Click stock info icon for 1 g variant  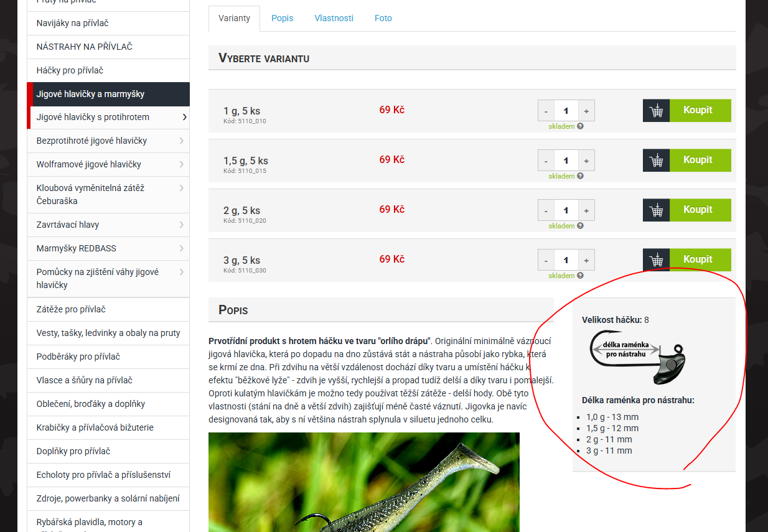tap(580, 126)
